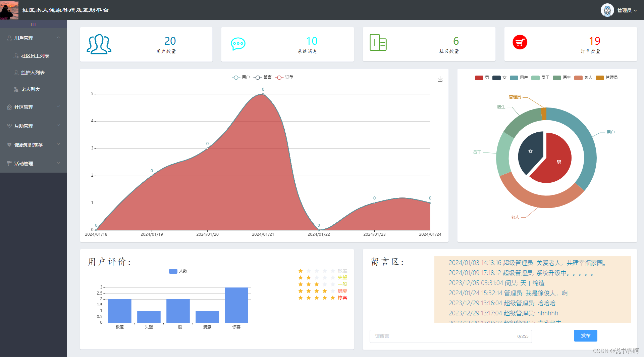Download the line chart as image
Screen dimensions: 644x357
click(440, 79)
